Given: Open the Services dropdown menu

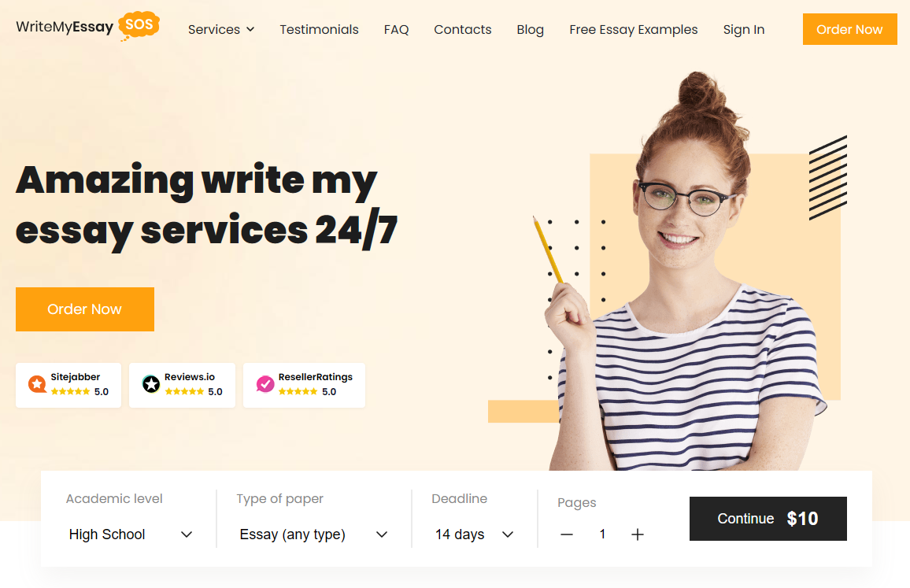Looking at the screenshot, I should pyautogui.click(x=221, y=30).
